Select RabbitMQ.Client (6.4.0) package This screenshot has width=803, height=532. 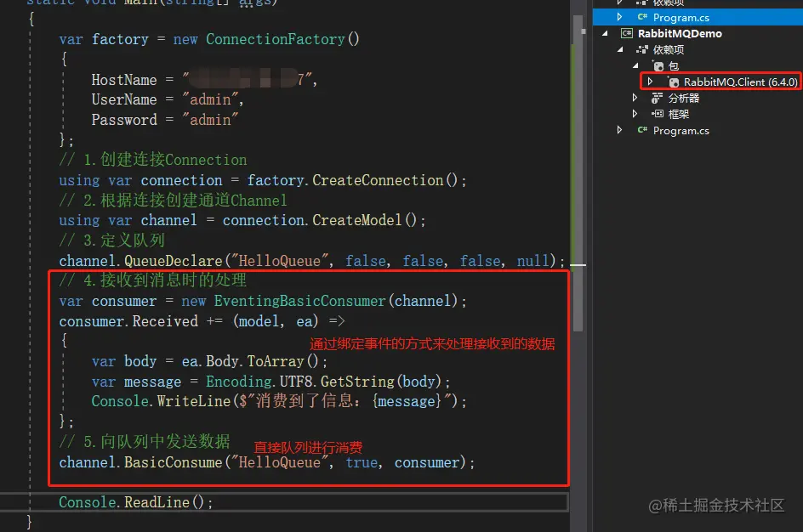pyautogui.click(x=741, y=82)
